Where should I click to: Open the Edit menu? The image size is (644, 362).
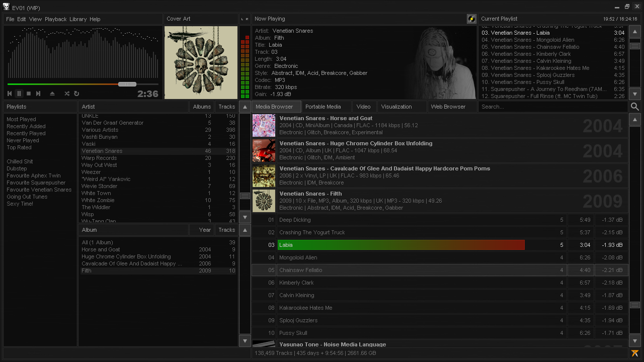[x=22, y=19]
